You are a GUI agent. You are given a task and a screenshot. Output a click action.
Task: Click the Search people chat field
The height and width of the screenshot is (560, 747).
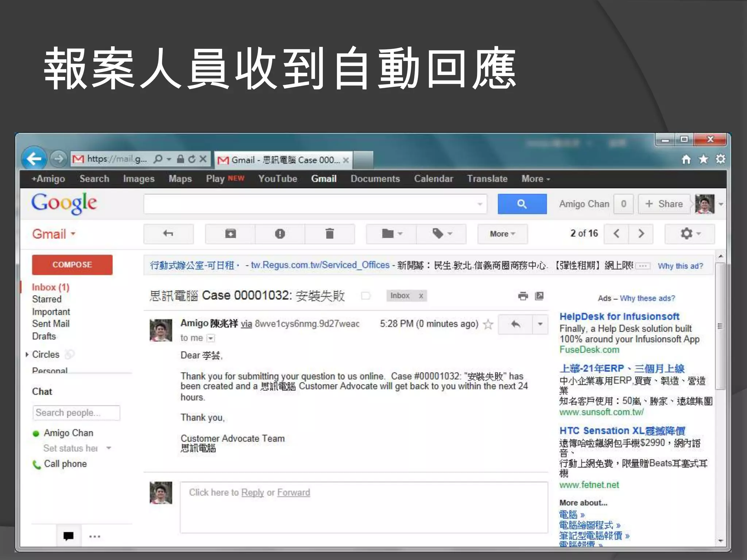pos(76,413)
